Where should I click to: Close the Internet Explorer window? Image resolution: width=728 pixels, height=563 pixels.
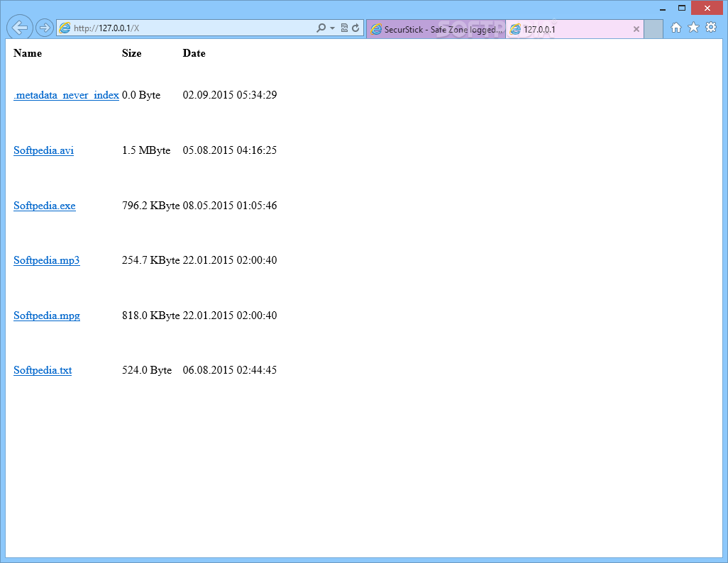pyautogui.click(x=707, y=8)
